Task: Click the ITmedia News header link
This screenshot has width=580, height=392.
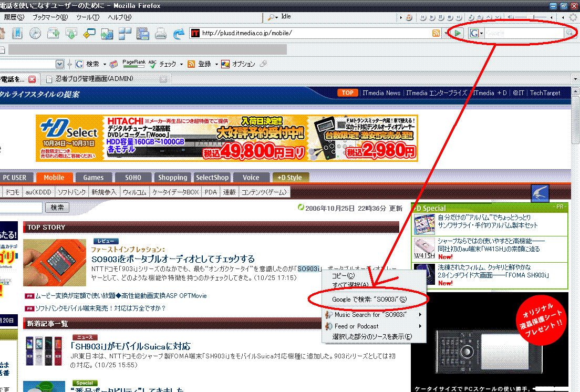Action: (381, 93)
